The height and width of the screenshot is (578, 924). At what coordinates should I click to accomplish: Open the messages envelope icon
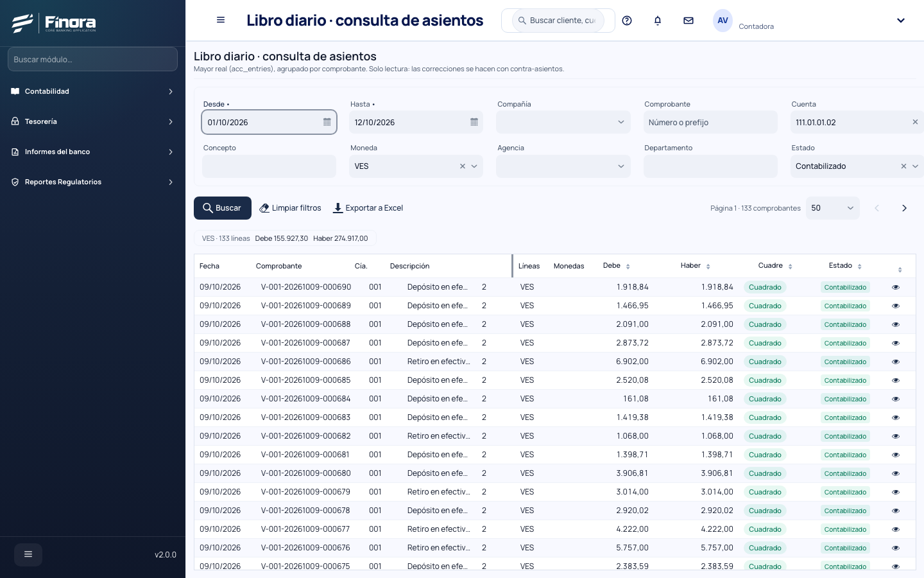point(689,21)
